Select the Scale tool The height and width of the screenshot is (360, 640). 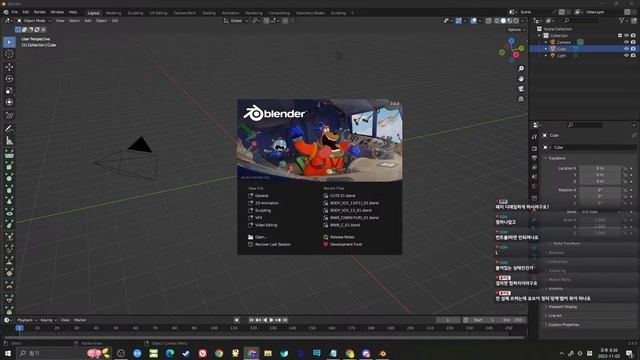pyautogui.click(x=9, y=91)
